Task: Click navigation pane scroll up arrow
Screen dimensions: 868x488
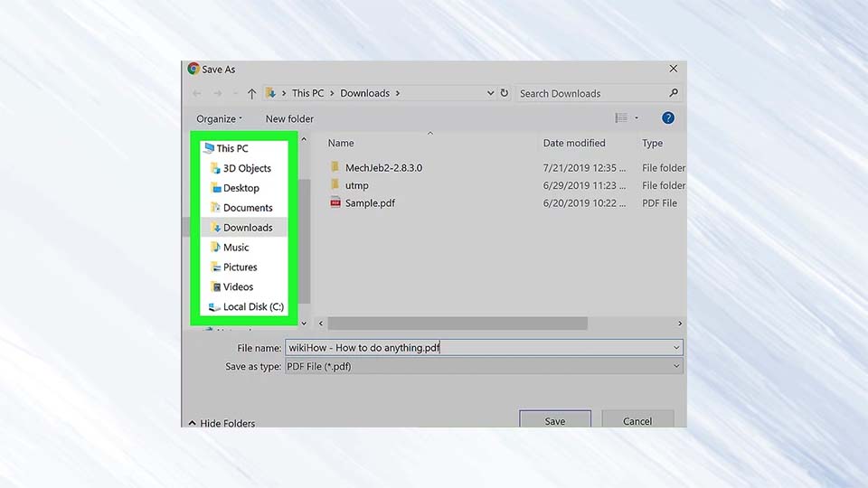Action: tap(304, 139)
